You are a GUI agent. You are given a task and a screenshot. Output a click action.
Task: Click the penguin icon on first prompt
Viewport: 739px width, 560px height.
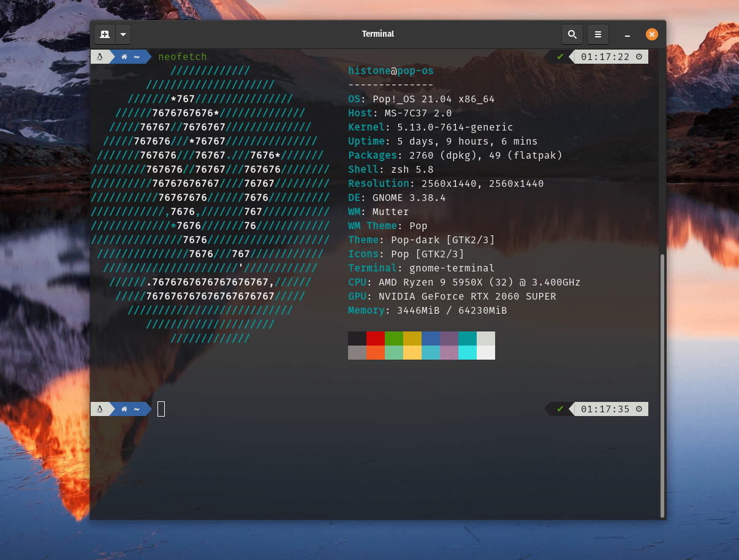pyautogui.click(x=99, y=57)
